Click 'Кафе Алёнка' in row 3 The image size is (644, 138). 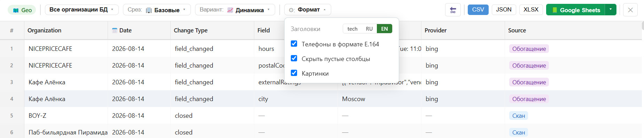(47, 82)
